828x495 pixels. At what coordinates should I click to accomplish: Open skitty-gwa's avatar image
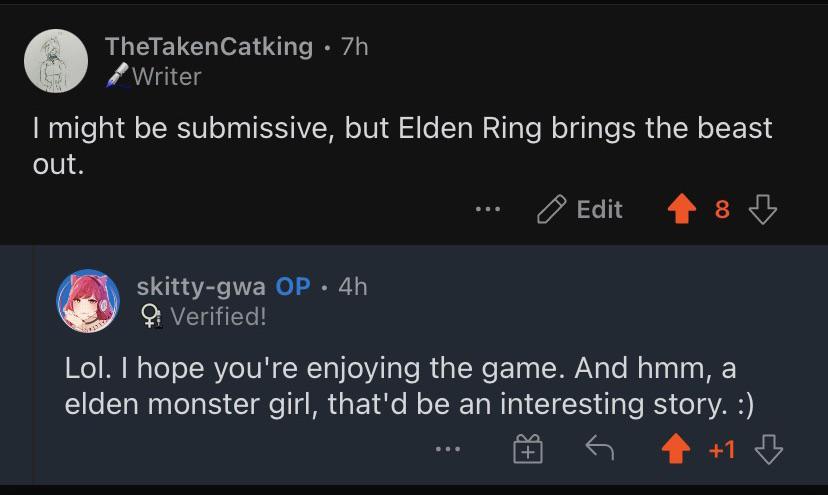[88, 300]
